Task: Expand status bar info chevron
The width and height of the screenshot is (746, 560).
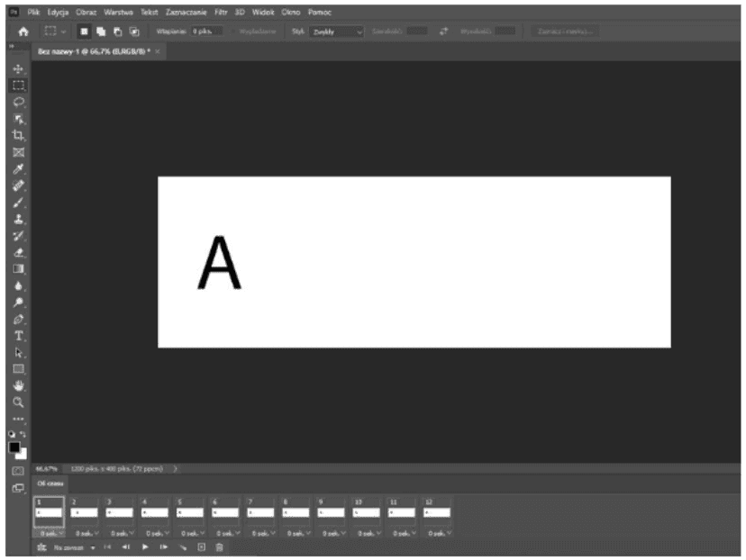Action: tap(175, 469)
